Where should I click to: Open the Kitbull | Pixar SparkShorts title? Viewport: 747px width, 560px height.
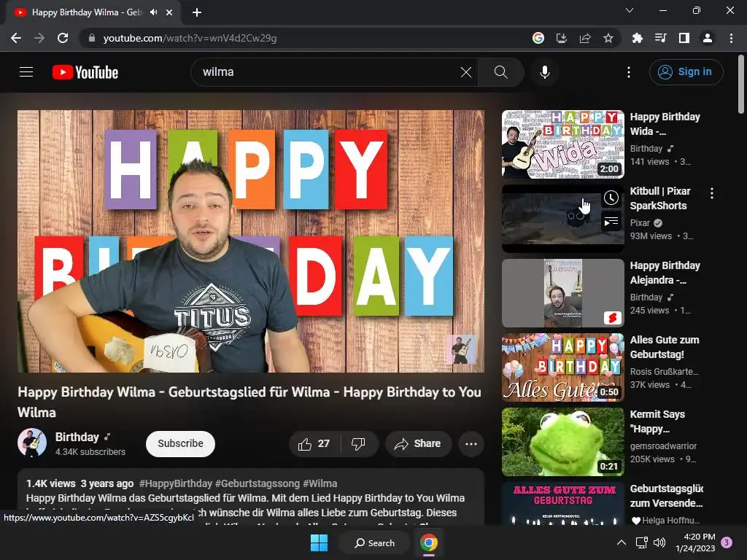tap(659, 198)
